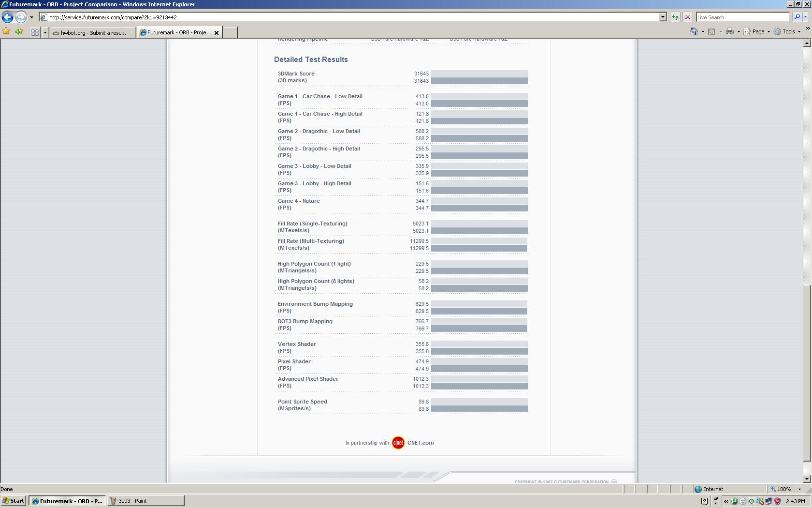This screenshot has width=812, height=508.
Task: Click the Windows Start button
Action: [x=14, y=501]
